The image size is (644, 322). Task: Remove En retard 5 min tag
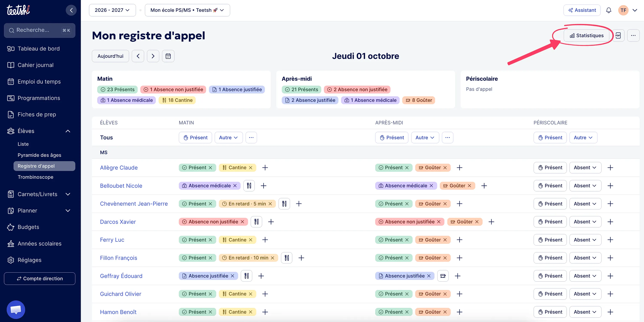click(270, 204)
